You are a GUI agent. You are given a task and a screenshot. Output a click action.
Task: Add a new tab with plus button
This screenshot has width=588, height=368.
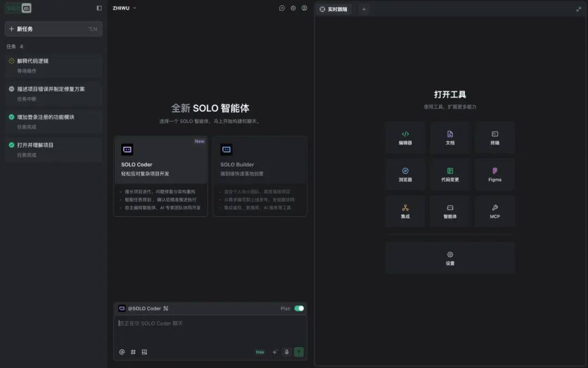click(x=364, y=9)
